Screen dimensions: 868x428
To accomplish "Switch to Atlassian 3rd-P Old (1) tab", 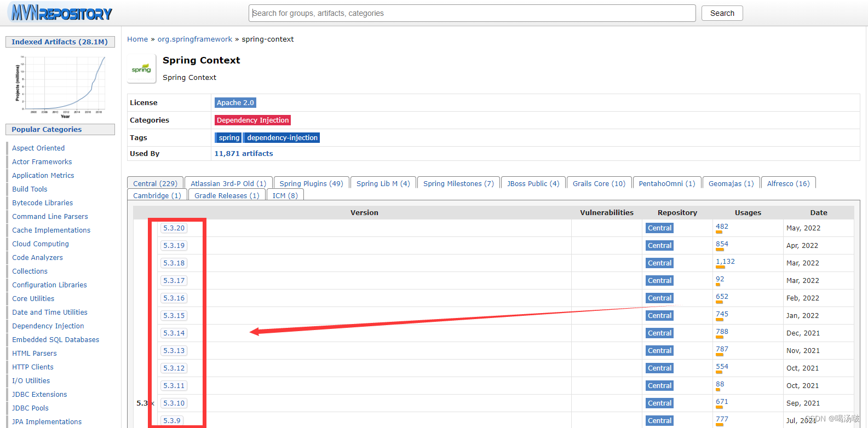I will (228, 183).
